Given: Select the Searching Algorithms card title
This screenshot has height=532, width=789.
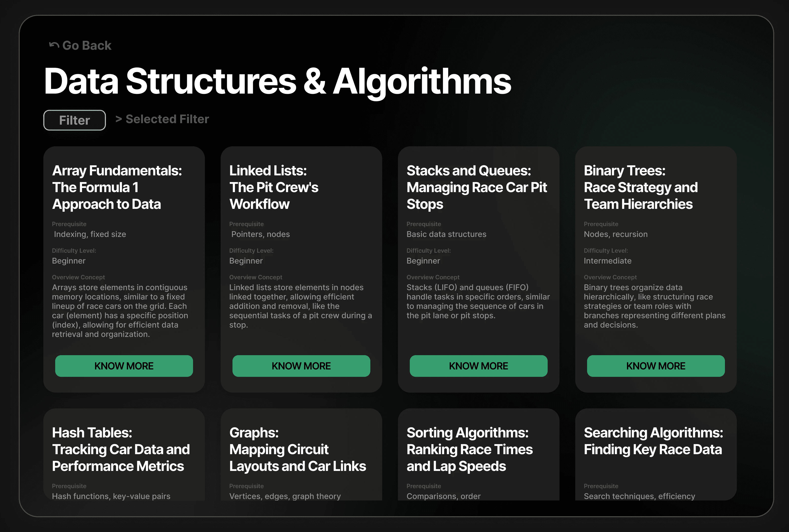Looking at the screenshot, I should point(653,441).
